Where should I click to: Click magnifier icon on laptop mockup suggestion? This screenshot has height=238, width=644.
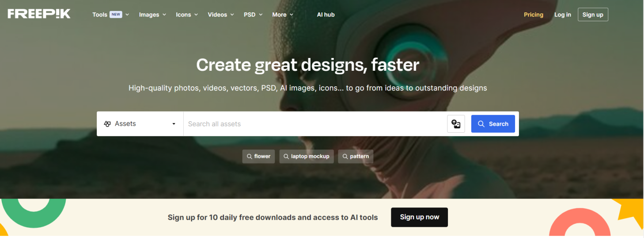click(286, 157)
